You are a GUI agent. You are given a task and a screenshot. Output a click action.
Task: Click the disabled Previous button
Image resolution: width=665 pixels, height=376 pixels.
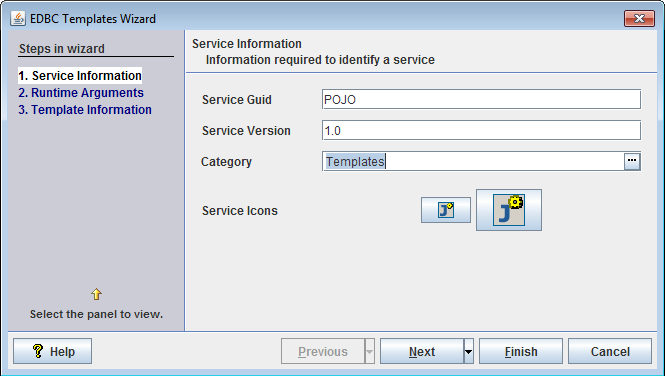[x=323, y=351]
